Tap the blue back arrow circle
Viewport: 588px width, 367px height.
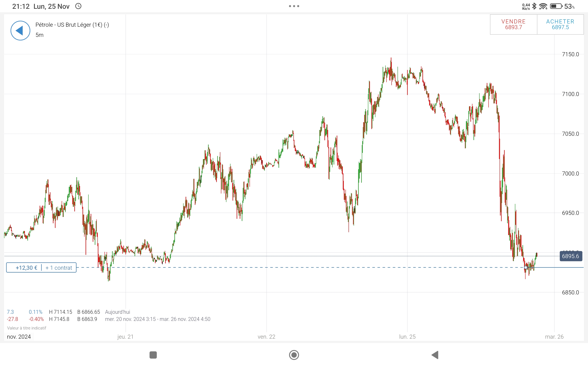click(x=20, y=31)
